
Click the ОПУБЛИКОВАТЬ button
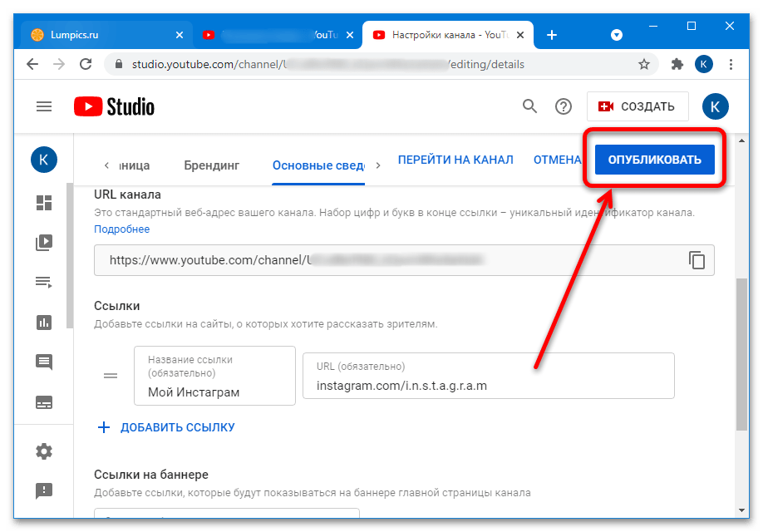click(654, 160)
